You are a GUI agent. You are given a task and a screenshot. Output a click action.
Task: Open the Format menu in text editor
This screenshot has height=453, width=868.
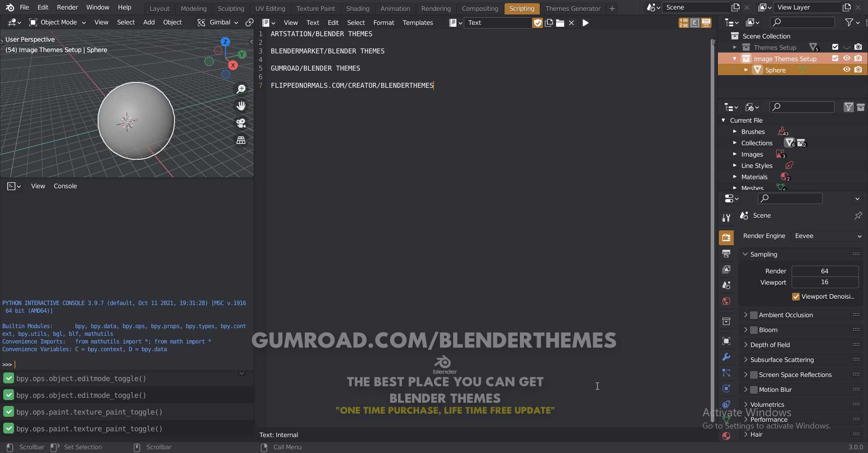(x=384, y=23)
